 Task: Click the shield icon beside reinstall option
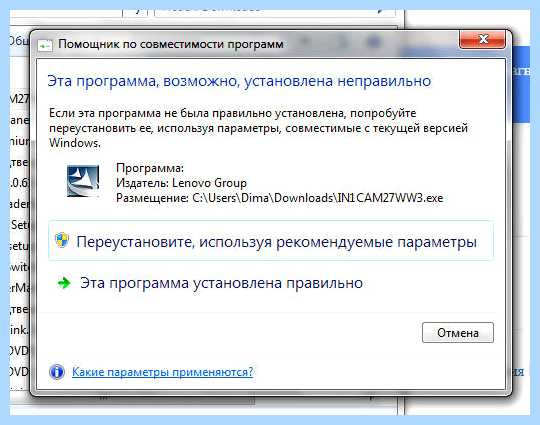62,240
